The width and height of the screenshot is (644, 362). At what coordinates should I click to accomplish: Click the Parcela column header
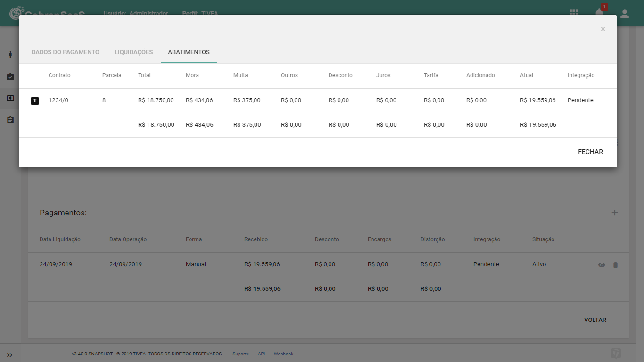pos(112,75)
